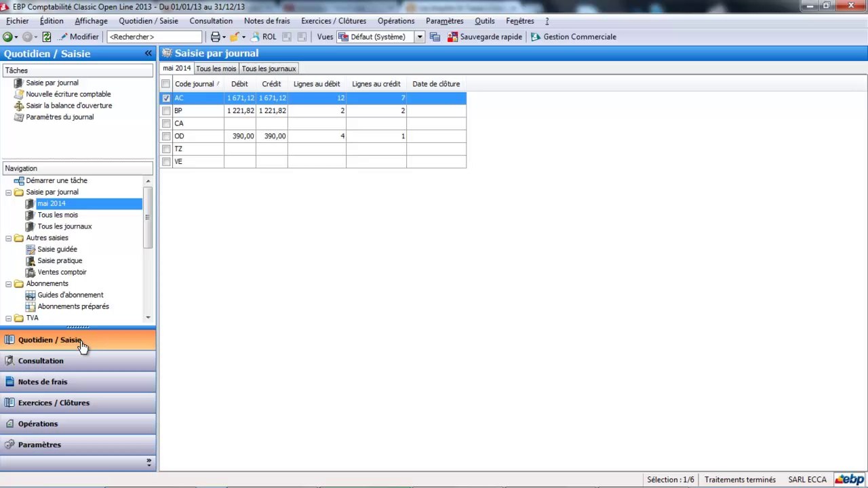Viewport: 868px width, 488px height.
Task: Click the Consultation sidebar section icon
Action: [x=9, y=361]
